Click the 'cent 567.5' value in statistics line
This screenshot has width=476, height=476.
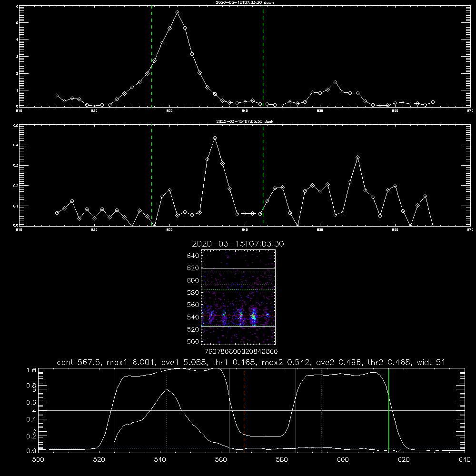pos(79,362)
